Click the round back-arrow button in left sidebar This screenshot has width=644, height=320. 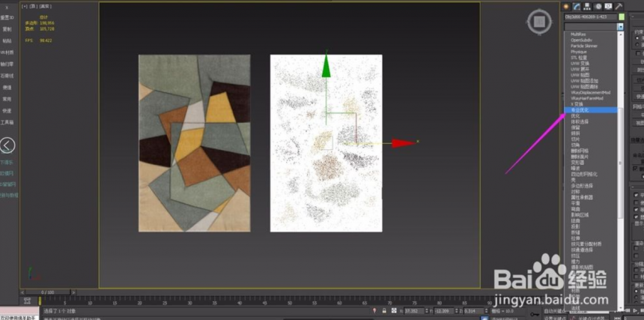click(7, 145)
